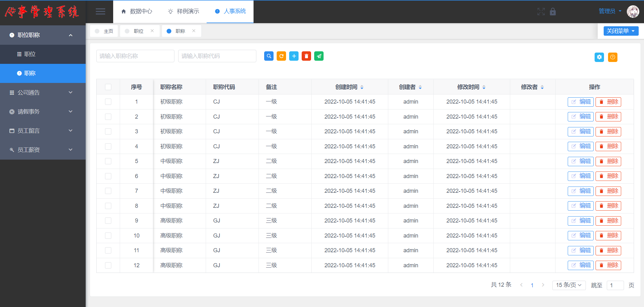Tick the checkbox for row 1
644x307 pixels.
(x=108, y=102)
